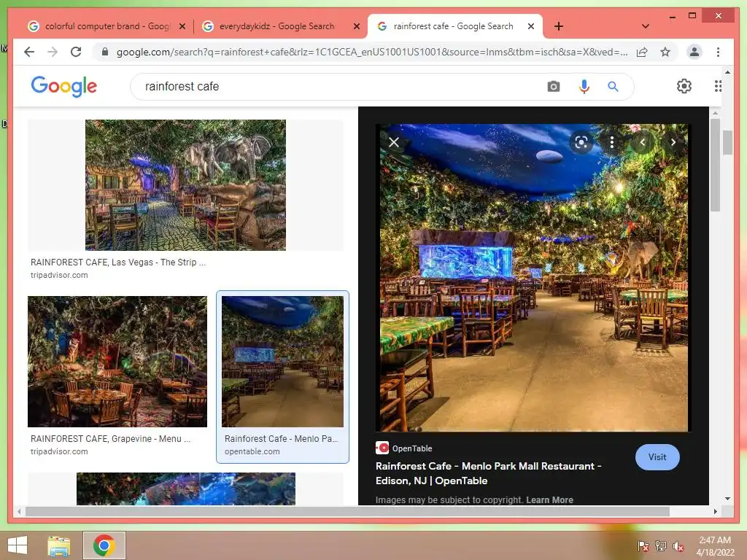Open the Las Vegas Rainforest Cafe thumbnail
This screenshot has width=747, height=560.
tap(185, 184)
